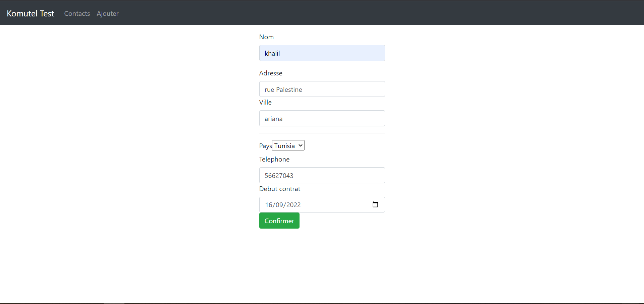Open the Ajouter nav link

coord(108,13)
